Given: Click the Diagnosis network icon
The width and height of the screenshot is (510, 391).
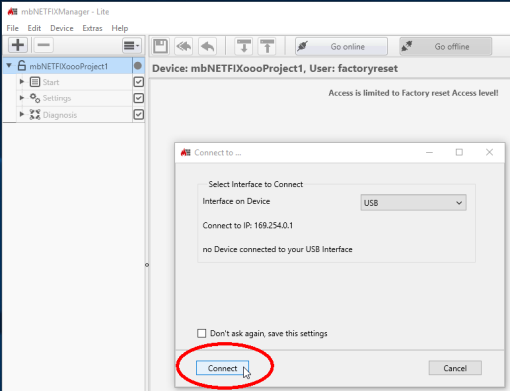Looking at the screenshot, I should 35,115.
